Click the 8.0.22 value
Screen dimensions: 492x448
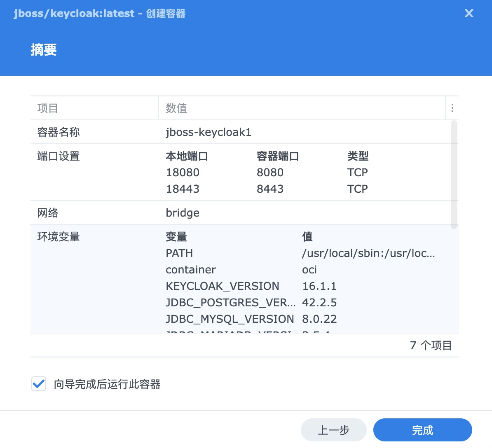click(319, 319)
